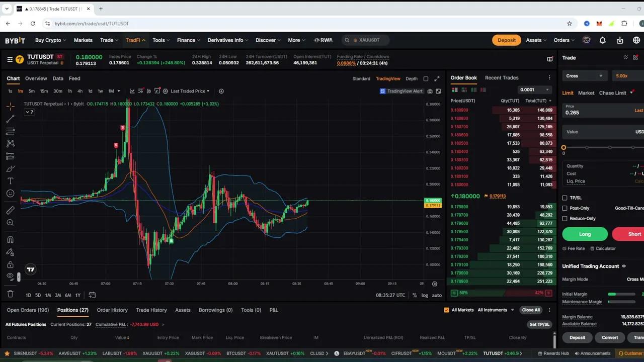Lock all drawing tools
The height and width of the screenshot is (362, 644).
point(10,264)
